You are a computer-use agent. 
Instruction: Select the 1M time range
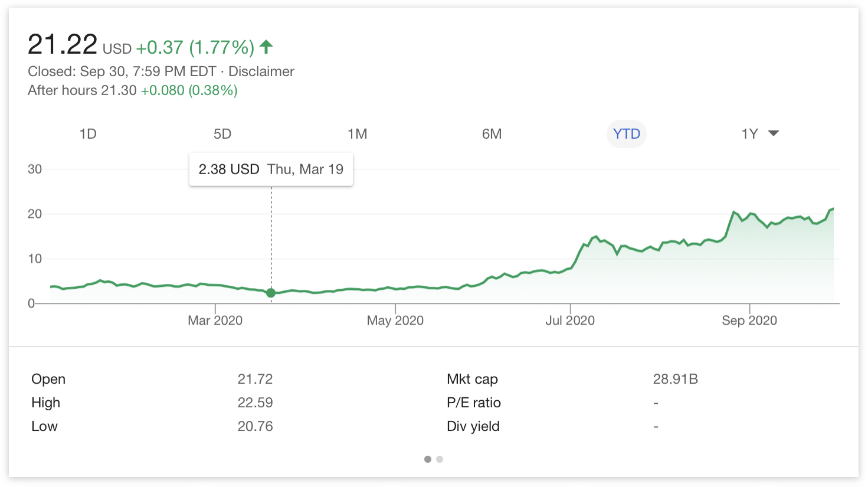[x=358, y=134]
